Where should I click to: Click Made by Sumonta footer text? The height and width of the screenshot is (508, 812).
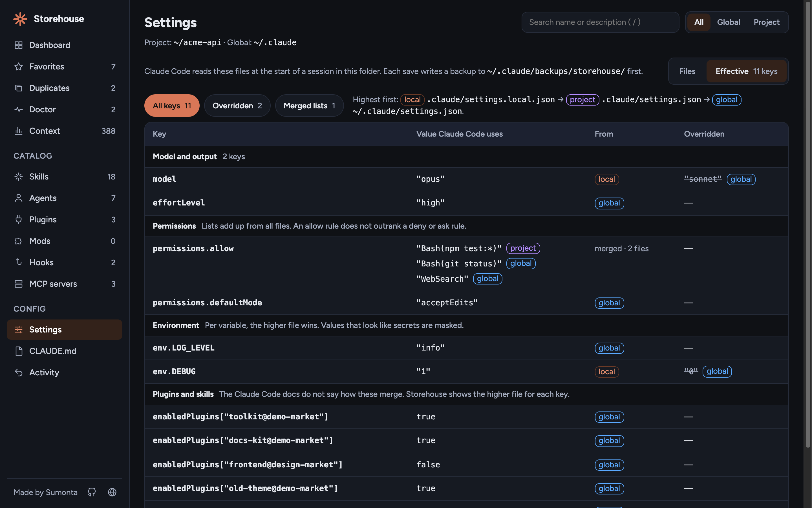45,492
